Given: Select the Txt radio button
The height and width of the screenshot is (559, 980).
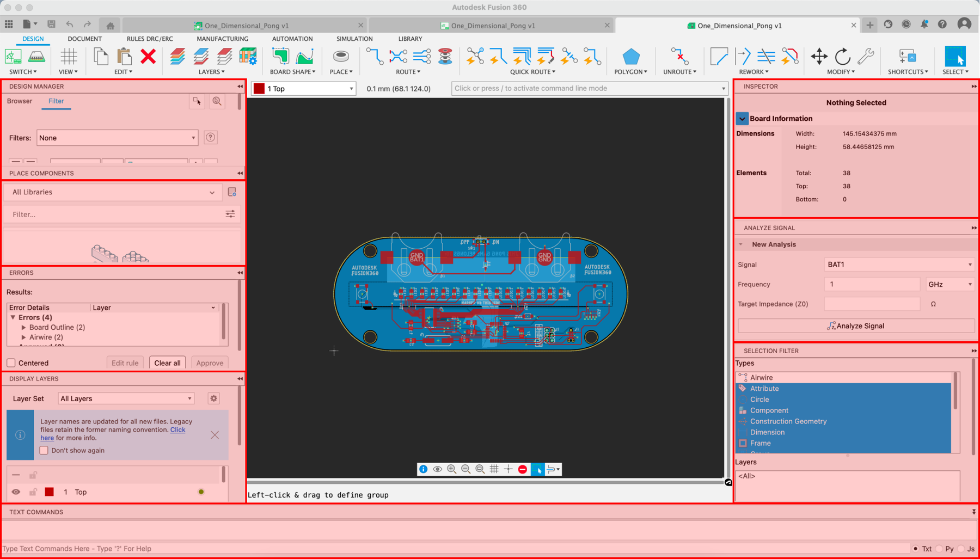Looking at the screenshot, I should point(916,549).
